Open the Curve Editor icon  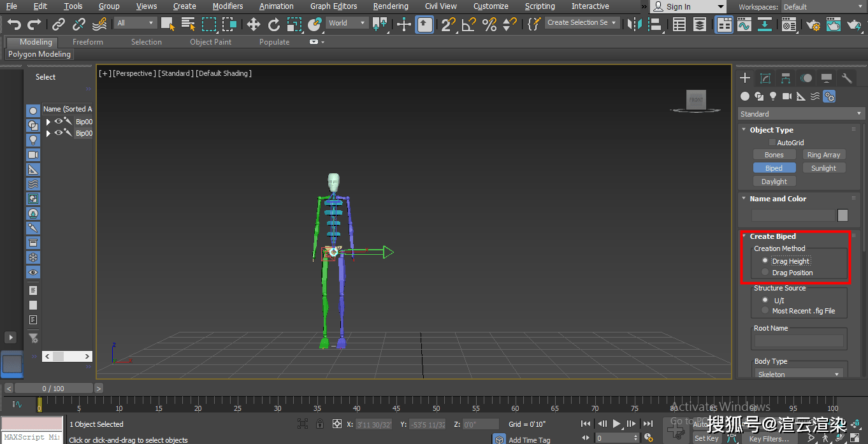(744, 24)
